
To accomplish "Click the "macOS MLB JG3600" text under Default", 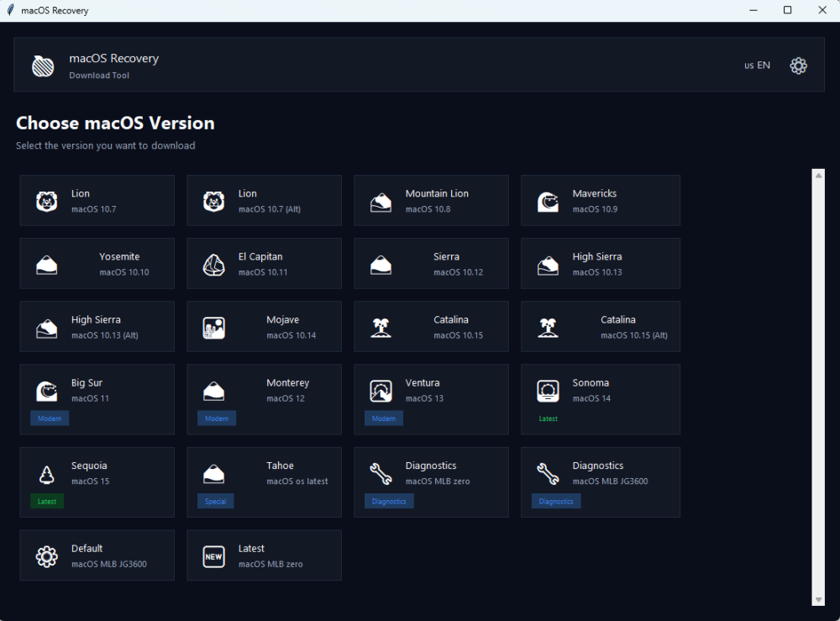I will pos(108,564).
